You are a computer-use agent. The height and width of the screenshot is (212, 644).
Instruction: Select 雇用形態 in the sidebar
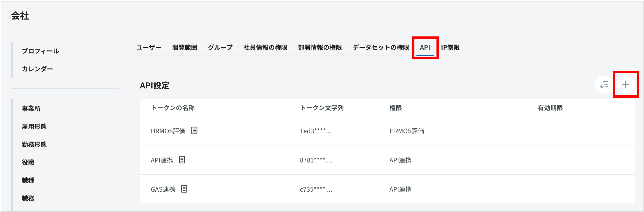34,127
